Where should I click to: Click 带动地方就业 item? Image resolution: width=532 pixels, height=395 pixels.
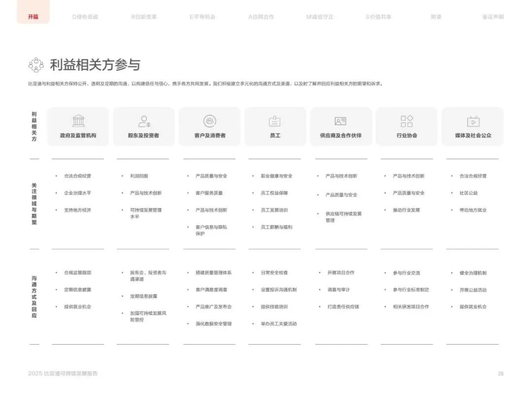pos(473,210)
